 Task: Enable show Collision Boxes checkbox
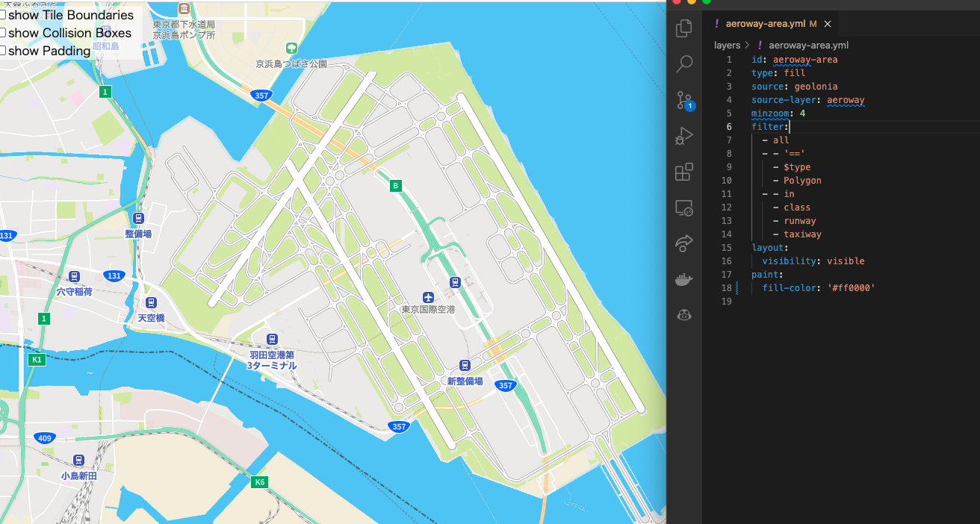(x=2, y=33)
